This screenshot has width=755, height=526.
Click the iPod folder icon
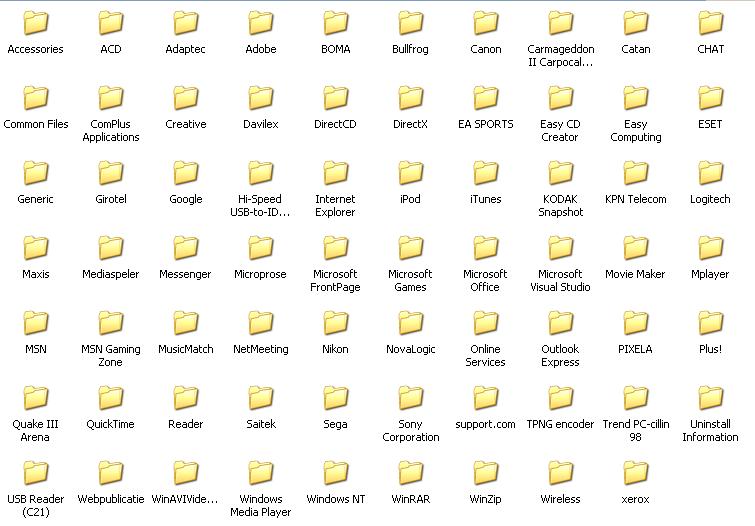(411, 173)
